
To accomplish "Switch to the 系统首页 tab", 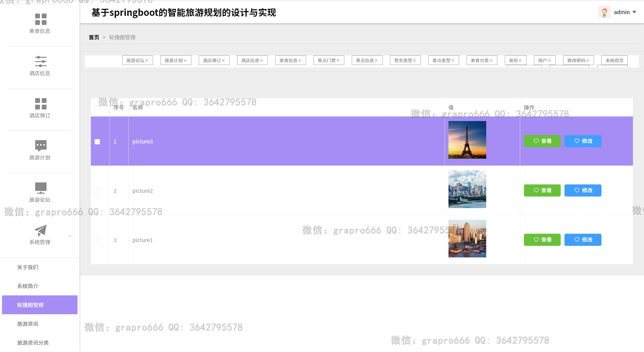I will (x=614, y=61).
